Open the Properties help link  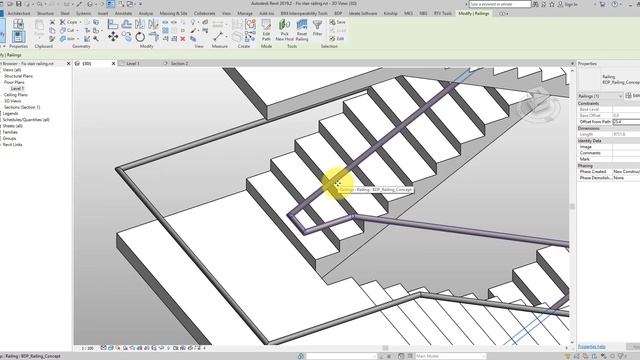click(x=591, y=347)
